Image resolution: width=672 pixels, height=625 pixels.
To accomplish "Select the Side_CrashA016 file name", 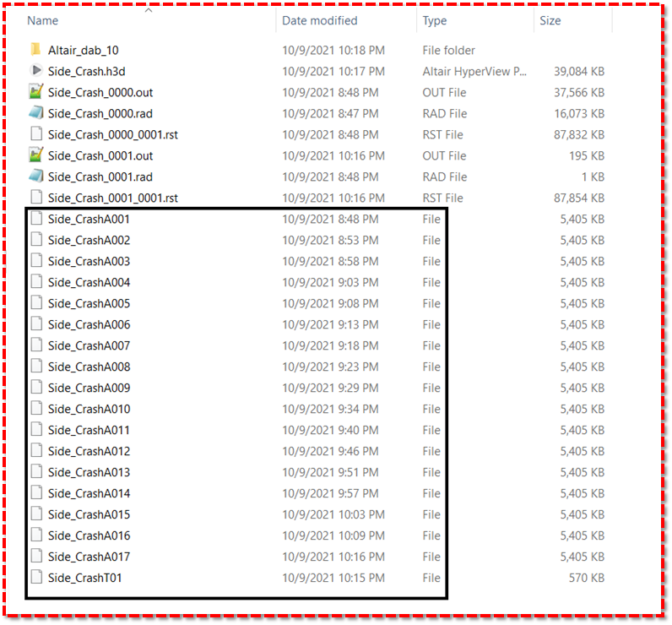I will coord(89,535).
